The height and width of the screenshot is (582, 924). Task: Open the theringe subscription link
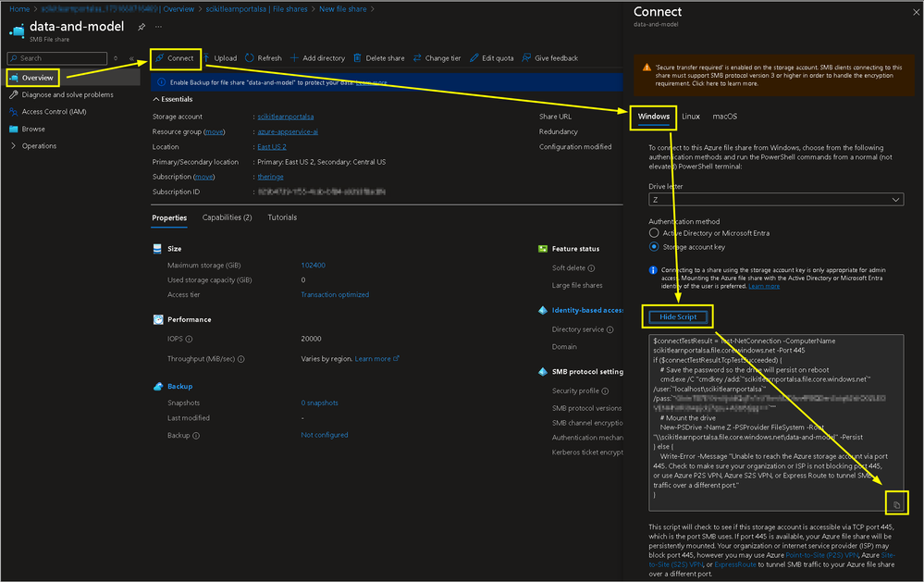270,177
